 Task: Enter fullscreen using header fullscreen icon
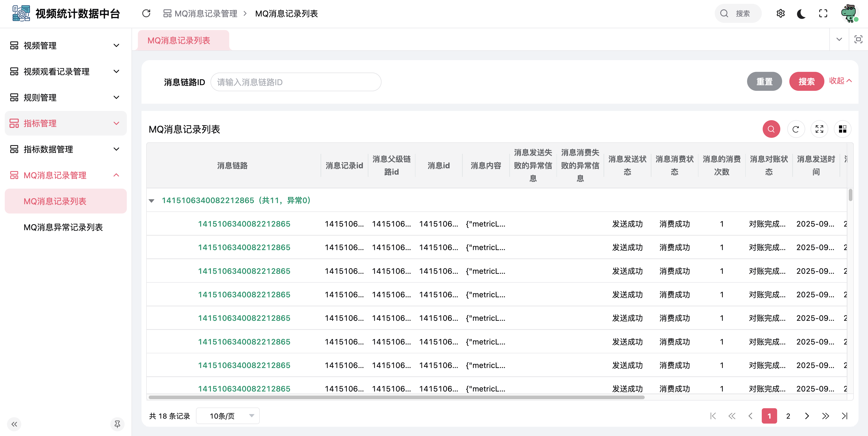(823, 14)
